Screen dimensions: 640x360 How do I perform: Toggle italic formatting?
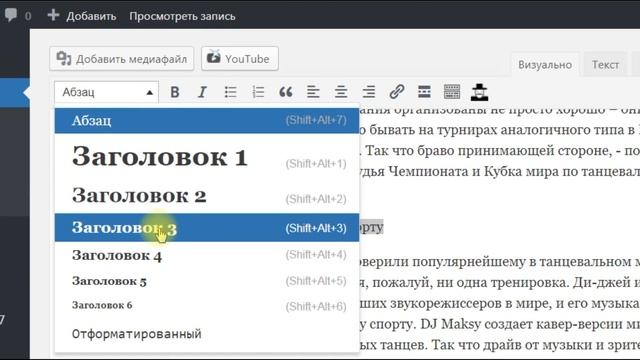pyautogui.click(x=202, y=92)
